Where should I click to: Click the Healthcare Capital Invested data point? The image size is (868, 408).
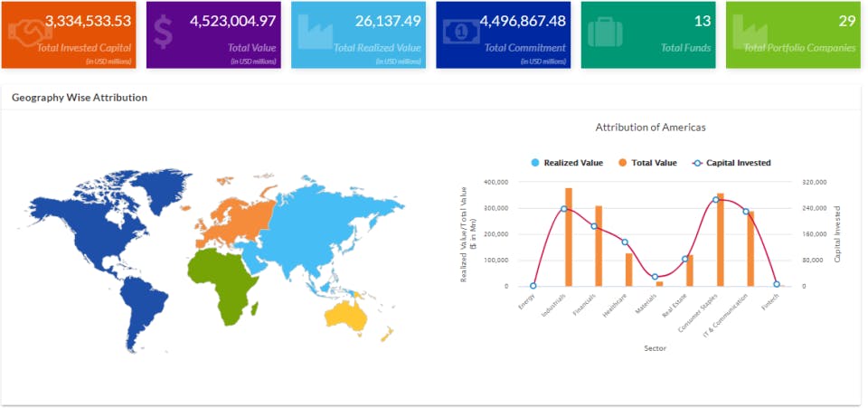(x=625, y=242)
